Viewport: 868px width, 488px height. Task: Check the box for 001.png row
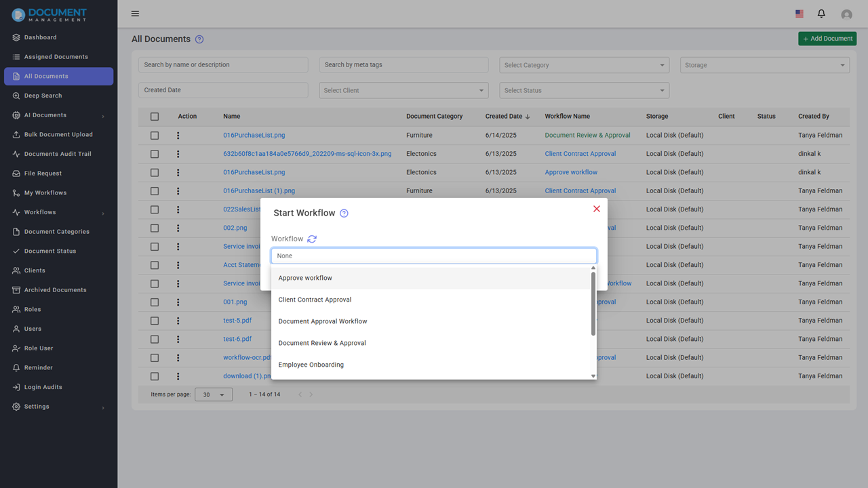tap(155, 302)
